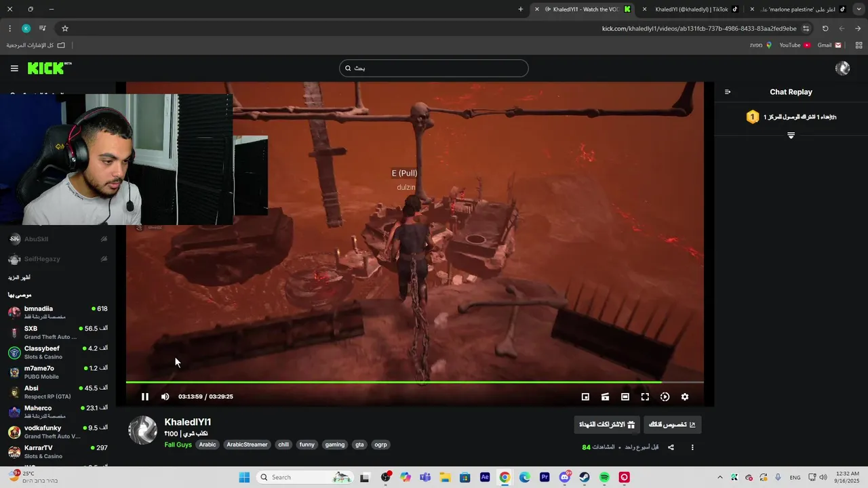Open KhaledIYI1 channel avatar
868x488 pixels.
142,430
